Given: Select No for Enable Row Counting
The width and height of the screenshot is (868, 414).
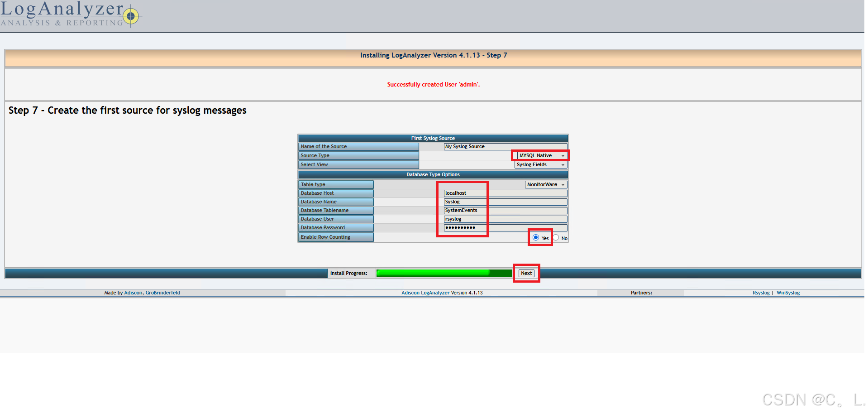Looking at the screenshot, I should [x=556, y=238].
